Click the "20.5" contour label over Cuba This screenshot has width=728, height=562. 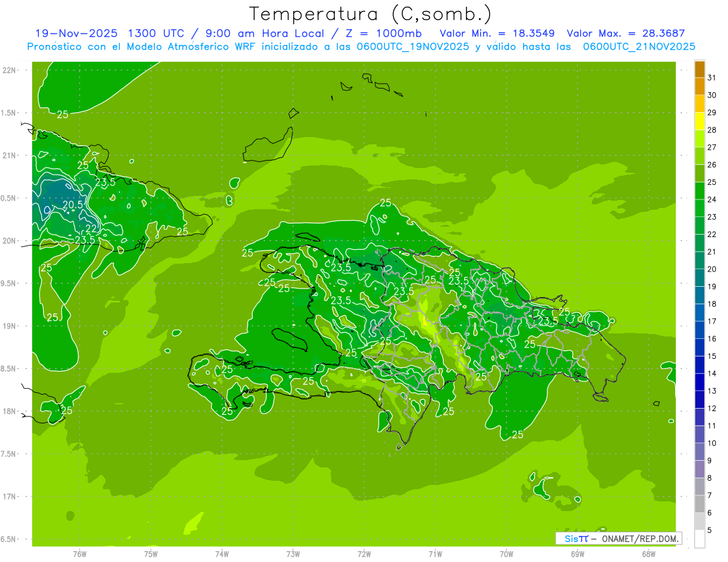[x=72, y=205]
